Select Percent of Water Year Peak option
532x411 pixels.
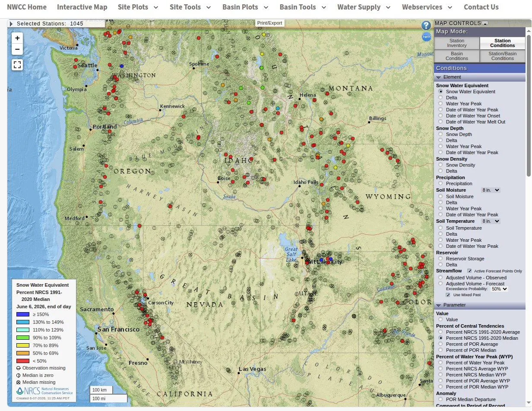tap(440, 363)
